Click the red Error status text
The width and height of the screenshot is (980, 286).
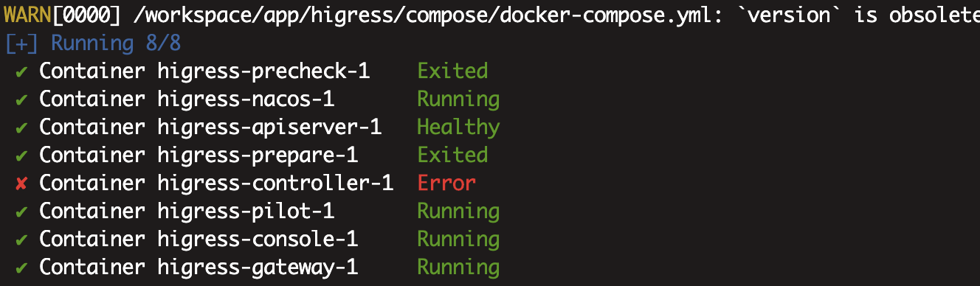[x=446, y=184]
